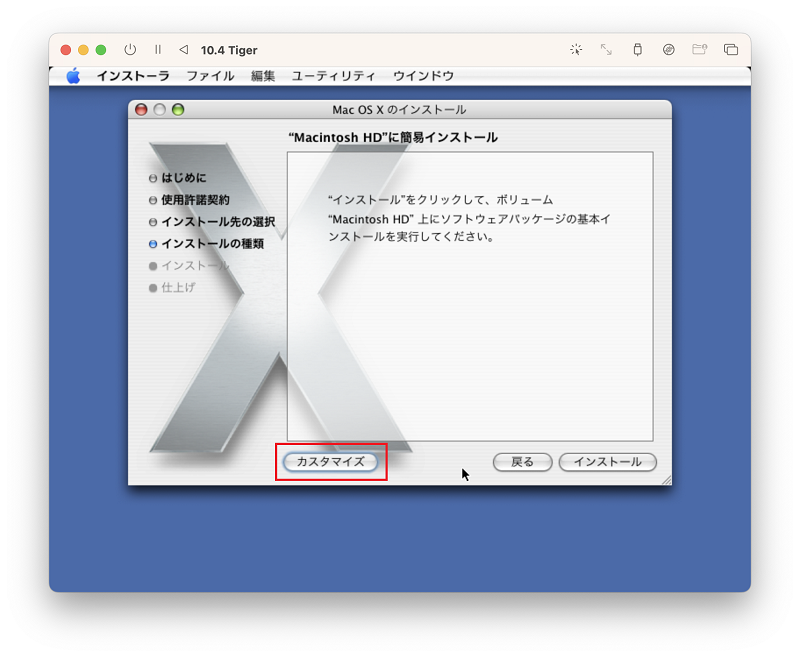Open the Apple menu
Image resolution: width=800 pixels, height=657 pixels.
(x=73, y=76)
